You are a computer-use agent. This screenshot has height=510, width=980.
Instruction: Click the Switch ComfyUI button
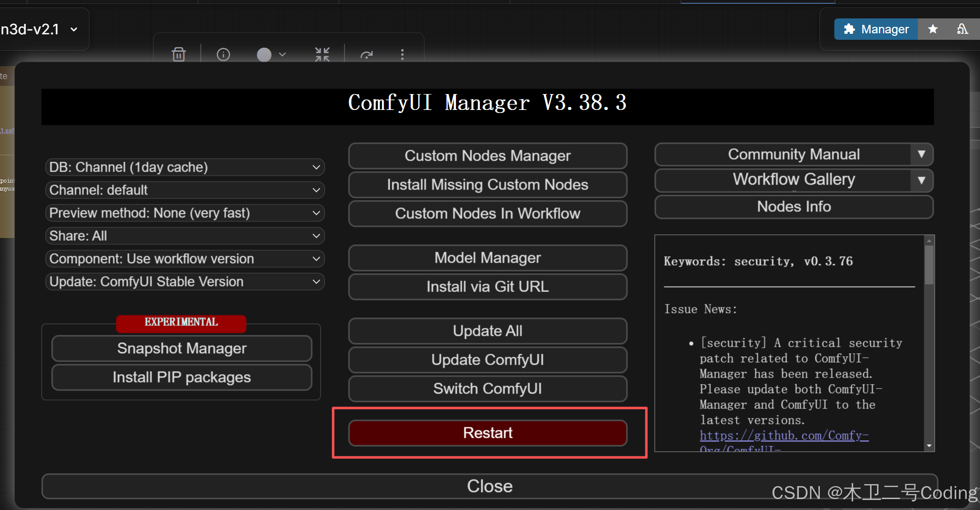point(487,389)
